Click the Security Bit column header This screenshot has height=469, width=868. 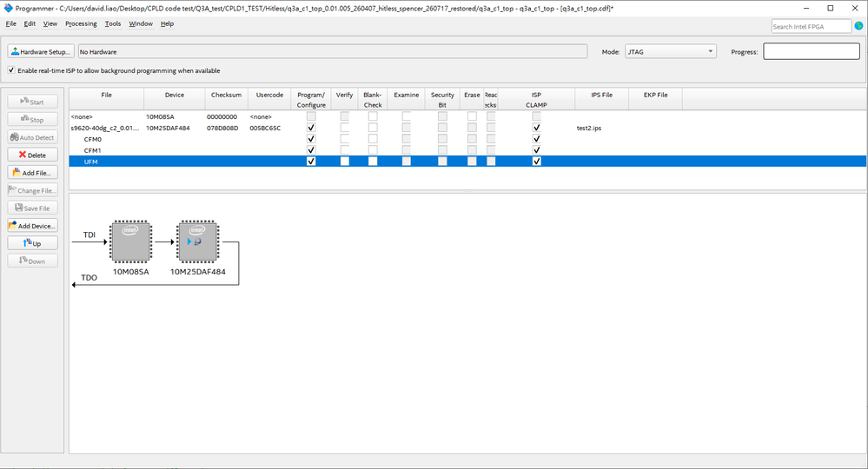442,99
